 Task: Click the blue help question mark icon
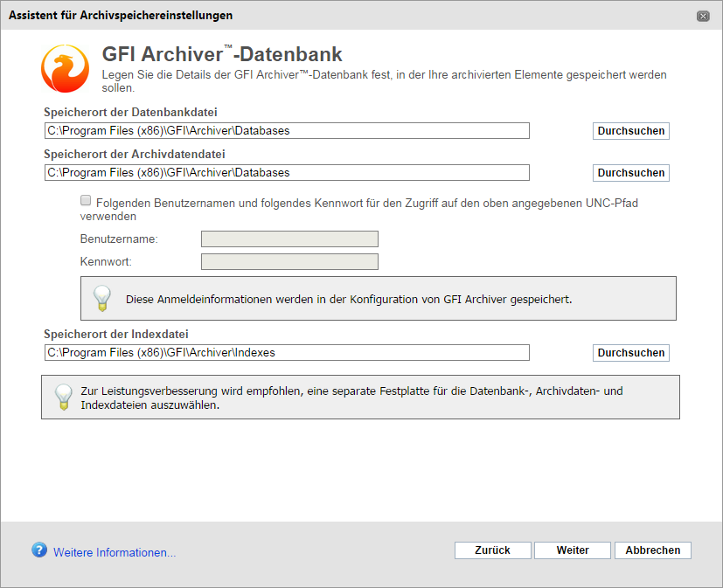pos(39,550)
